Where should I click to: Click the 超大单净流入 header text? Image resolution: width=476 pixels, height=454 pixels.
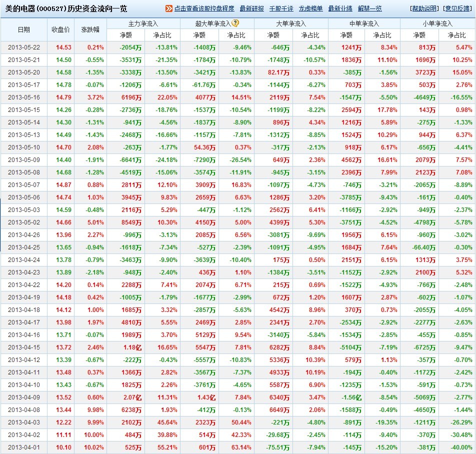coord(213,23)
